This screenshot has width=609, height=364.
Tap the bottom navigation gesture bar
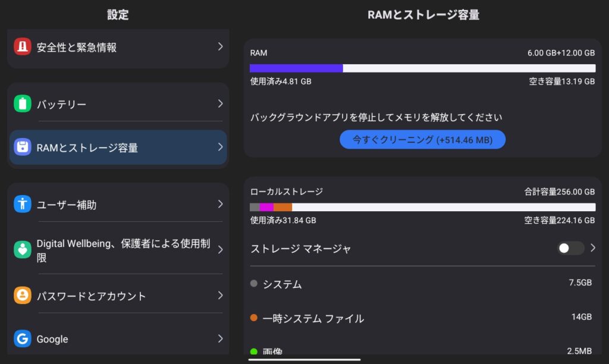(304, 359)
